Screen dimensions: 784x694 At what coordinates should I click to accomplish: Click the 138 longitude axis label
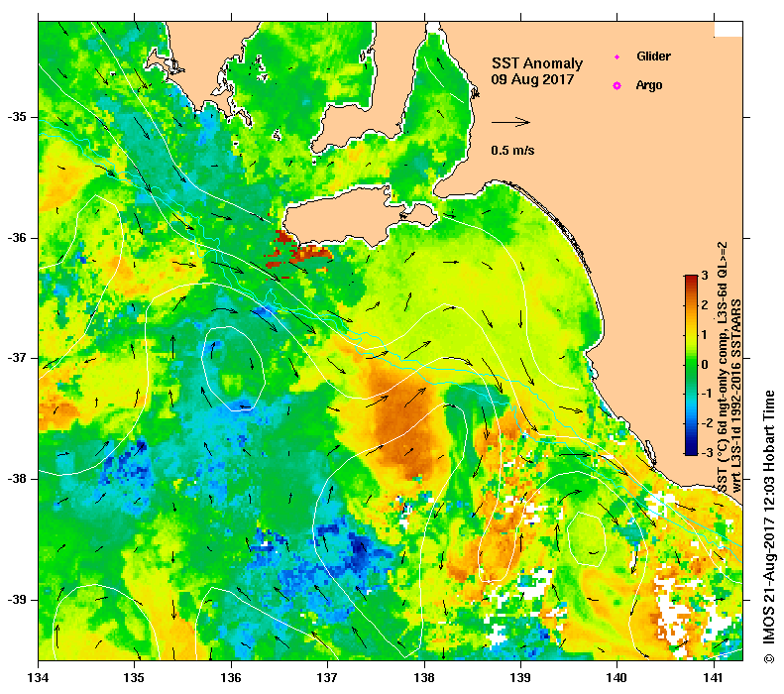pos(424,677)
